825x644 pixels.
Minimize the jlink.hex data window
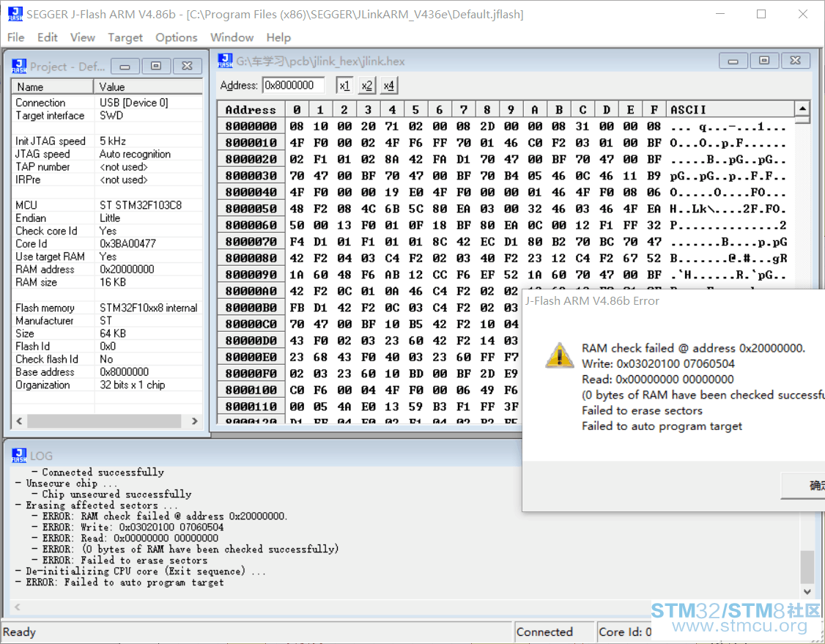point(733,61)
